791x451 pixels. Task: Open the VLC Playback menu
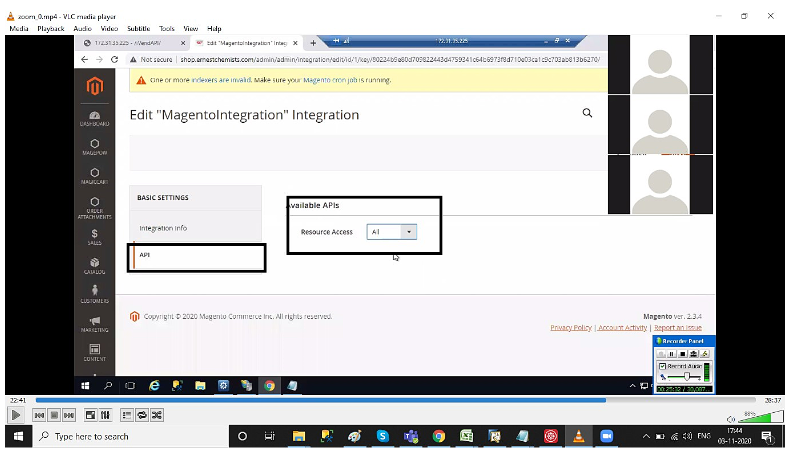pos(50,29)
